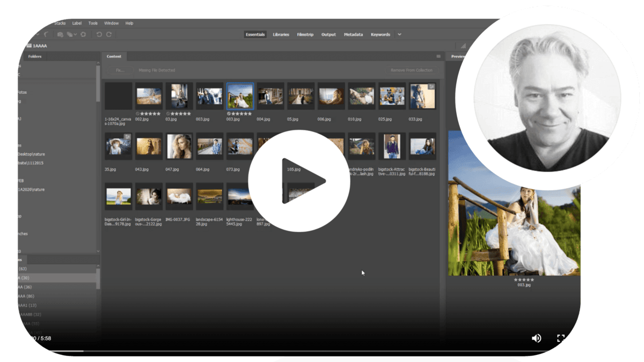
Task: Click the large white play button
Action: tap(299, 181)
